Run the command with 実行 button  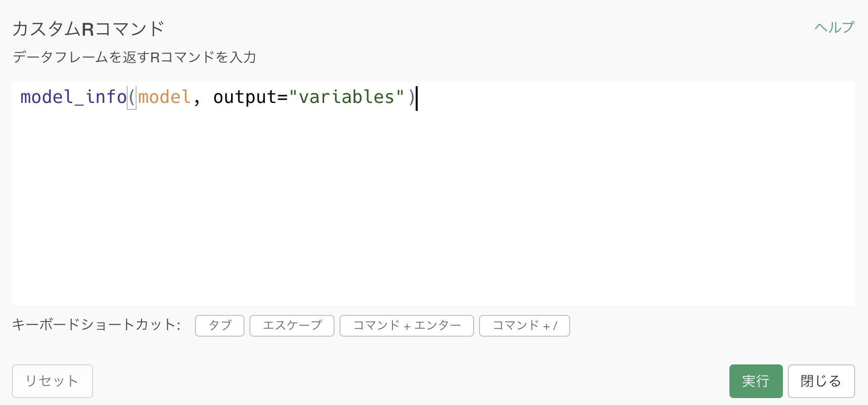click(x=756, y=381)
